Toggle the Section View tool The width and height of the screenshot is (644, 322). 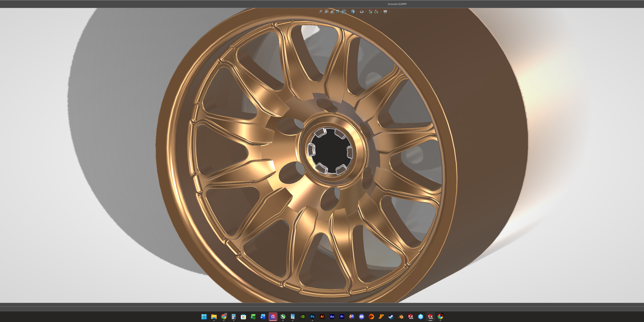pyautogui.click(x=338, y=12)
